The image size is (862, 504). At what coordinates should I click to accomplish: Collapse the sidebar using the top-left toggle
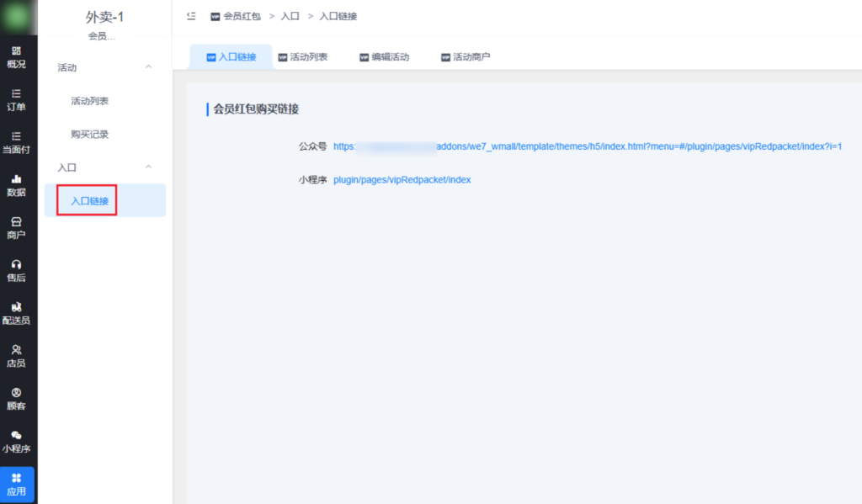coord(190,15)
